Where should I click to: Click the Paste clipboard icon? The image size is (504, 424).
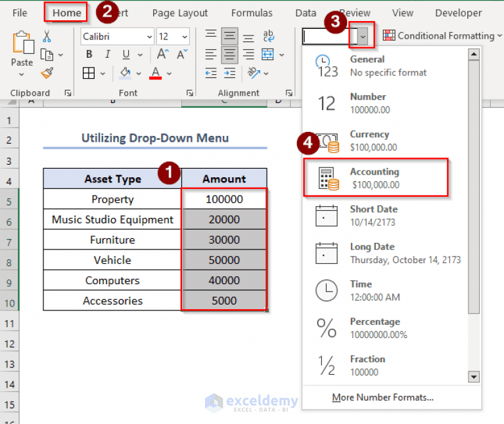23,42
